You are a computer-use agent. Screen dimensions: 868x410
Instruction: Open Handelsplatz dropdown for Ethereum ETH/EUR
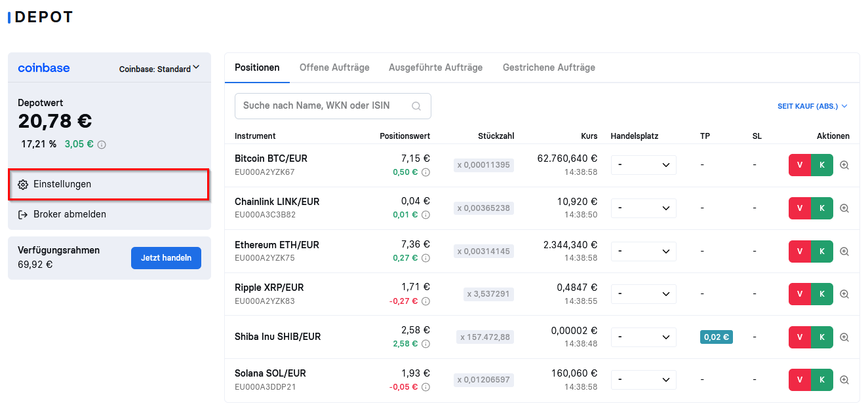[x=643, y=251]
